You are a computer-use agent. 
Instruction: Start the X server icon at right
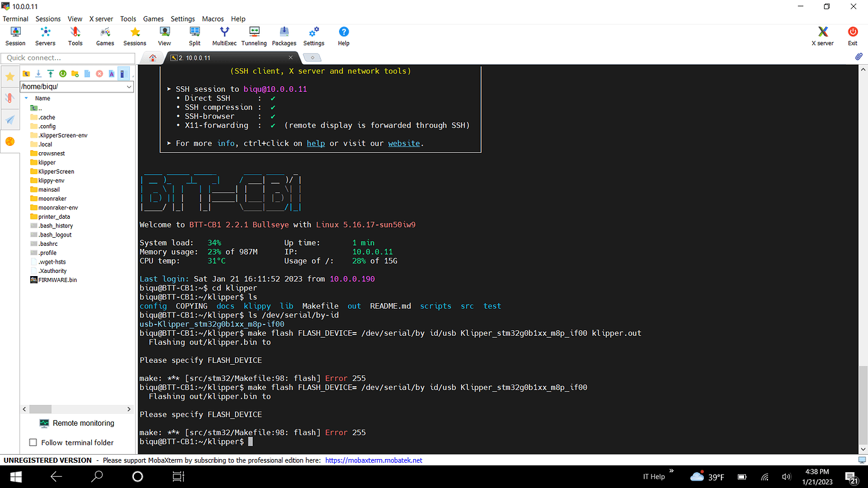point(822,35)
